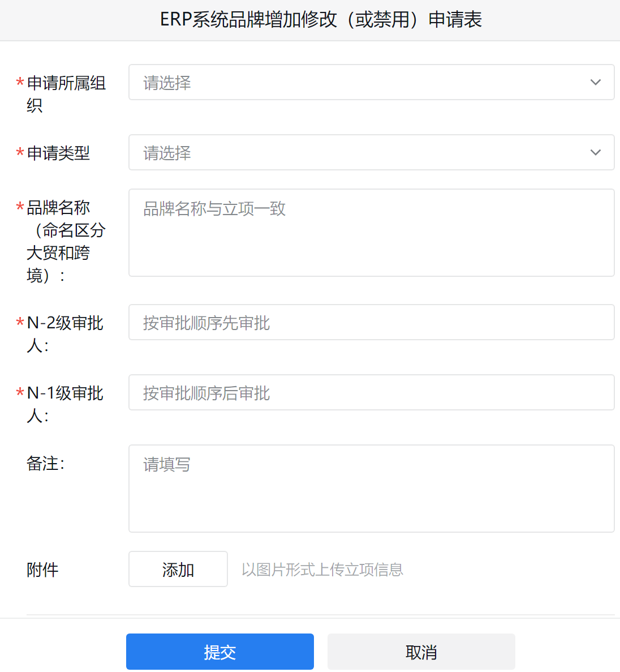Click the form title ERP系统品牌增加修改申请表
Viewport: 620px width, 672px height.
pyautogui.click(x=321, y=20)
